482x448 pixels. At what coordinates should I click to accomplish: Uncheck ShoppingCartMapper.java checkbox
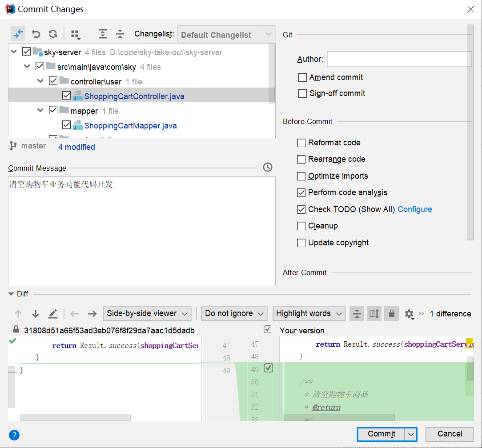(x=66, y=125)
